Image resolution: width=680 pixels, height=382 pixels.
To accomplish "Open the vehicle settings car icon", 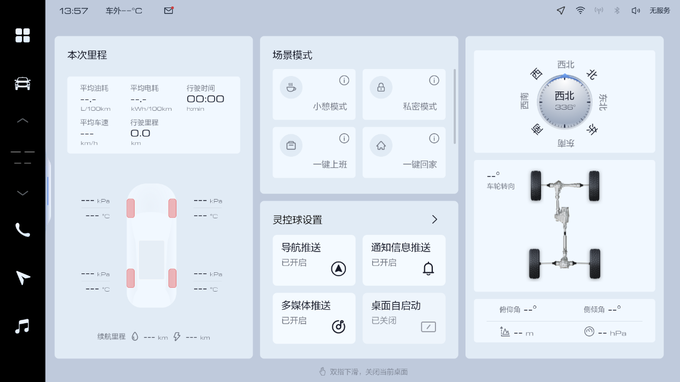I will [23, 83].
